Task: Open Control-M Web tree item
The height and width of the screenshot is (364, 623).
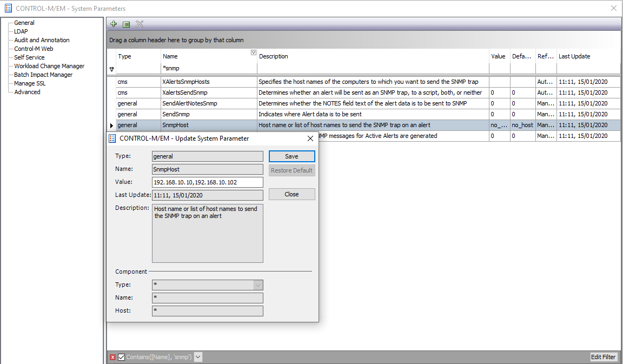Action: [x=34, y=49]
